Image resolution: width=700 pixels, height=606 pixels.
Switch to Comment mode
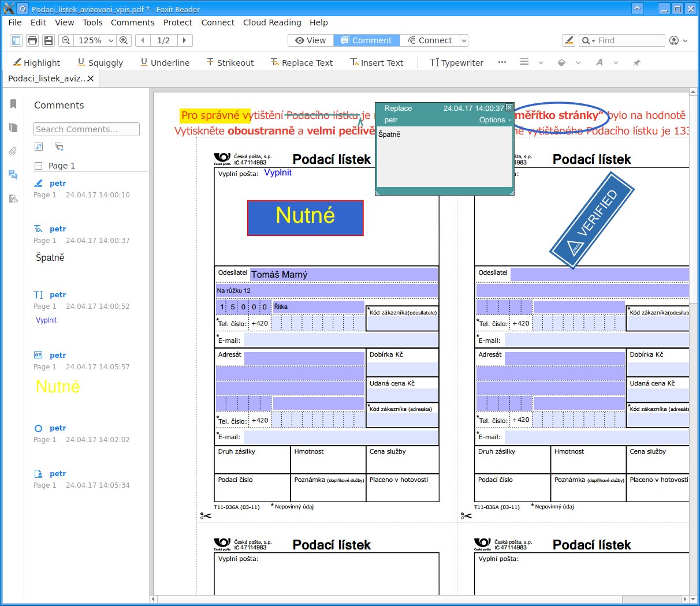tap(366, 40)
